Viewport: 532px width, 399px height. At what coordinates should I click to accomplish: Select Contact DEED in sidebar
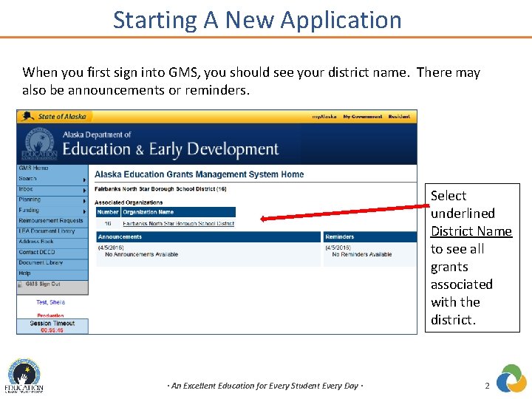point(37,252)
